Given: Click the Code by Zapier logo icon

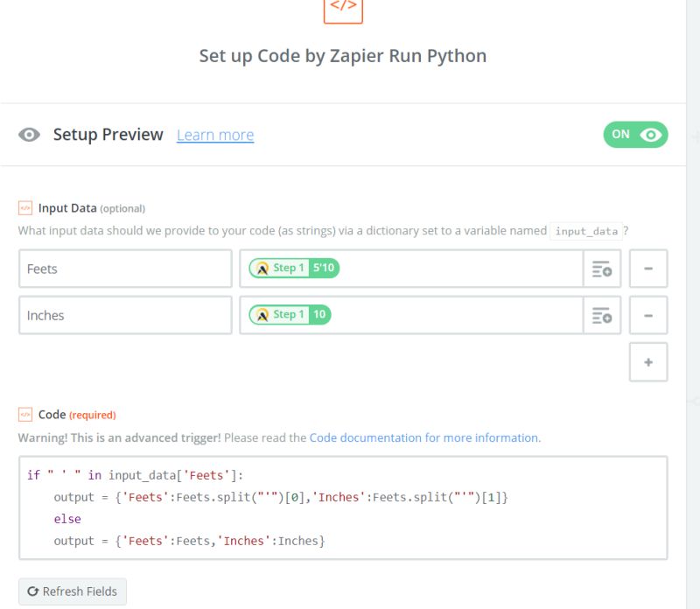Looking at the screenshot, I should (x=345, y=10).
